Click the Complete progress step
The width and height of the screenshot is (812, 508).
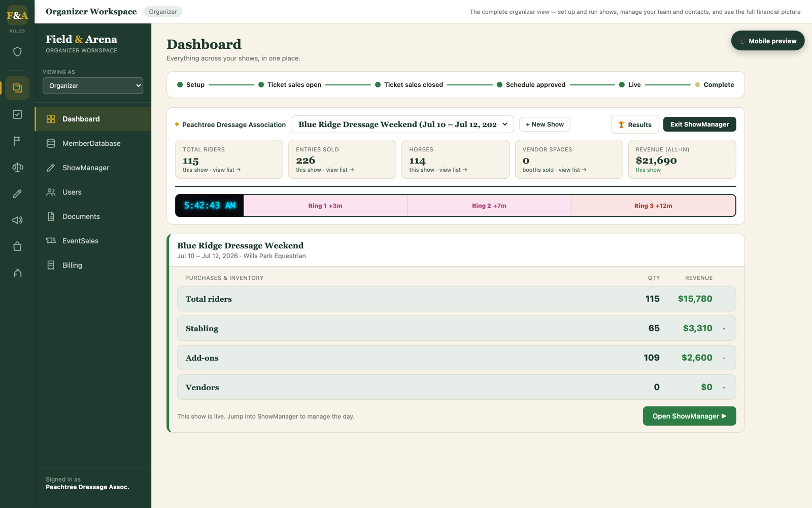click(715, 85)
